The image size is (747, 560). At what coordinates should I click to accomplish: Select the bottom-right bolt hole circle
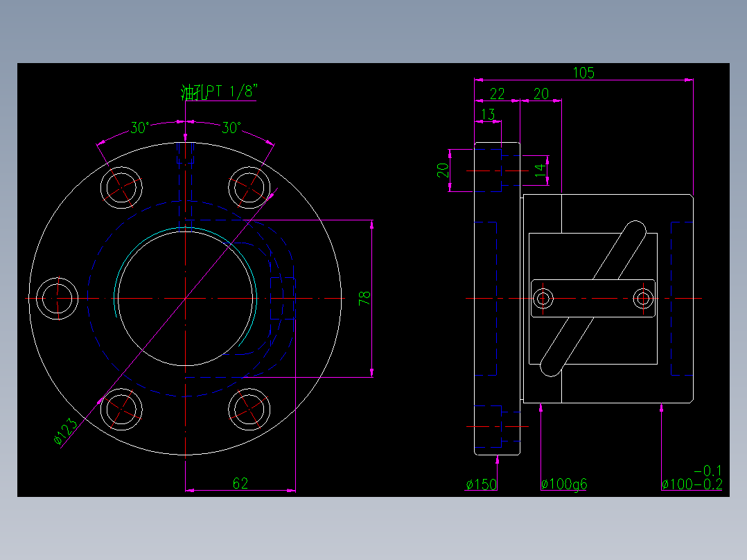249,410
